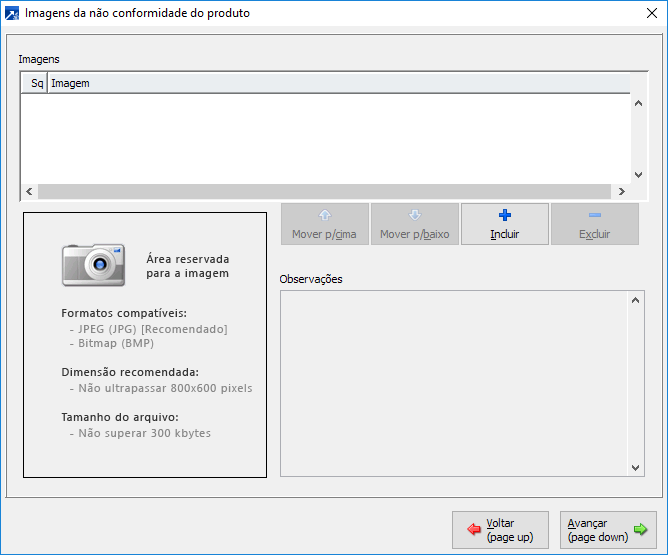672x557 pixels.
Task: Click the 'JPEG (JPG) [Recomendado]' text
Action: pos(153,330)
